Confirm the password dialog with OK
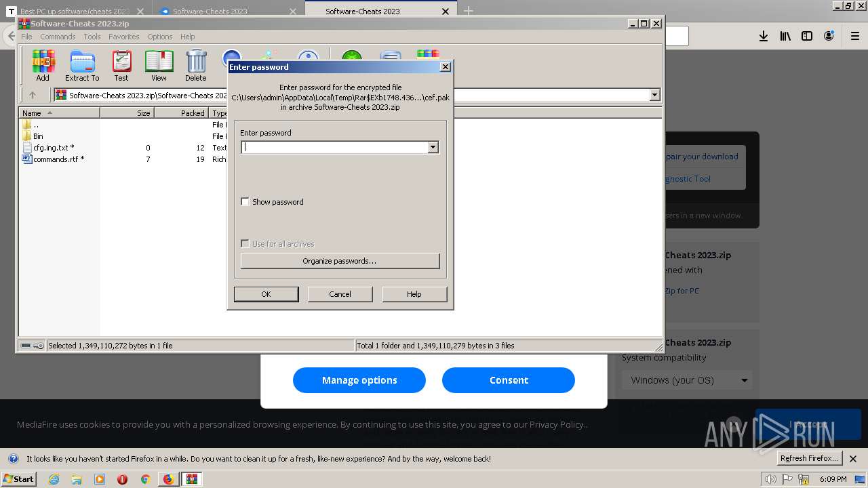 click(x=266, y=294)
